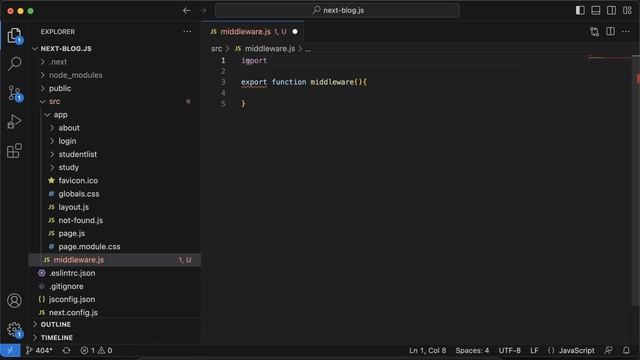The width and height of the screenshot is (640, 360).
Task: Open the customize layout icon
Action: [x=627, y=11]
